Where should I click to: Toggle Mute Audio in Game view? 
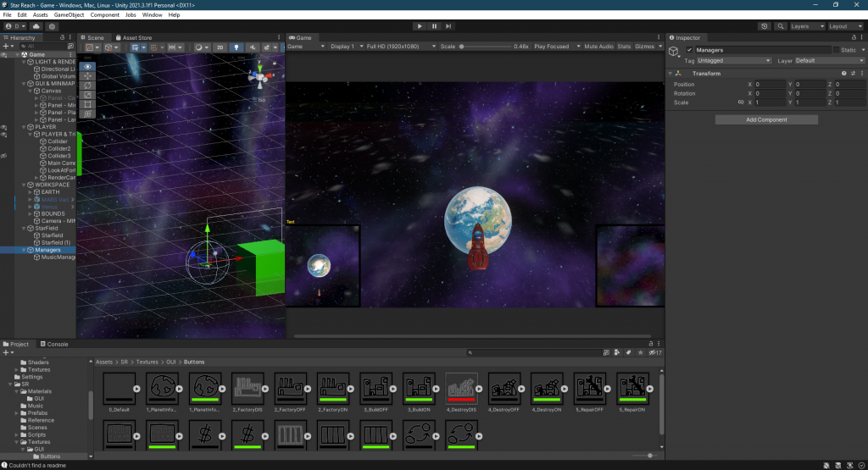point(598,47)
